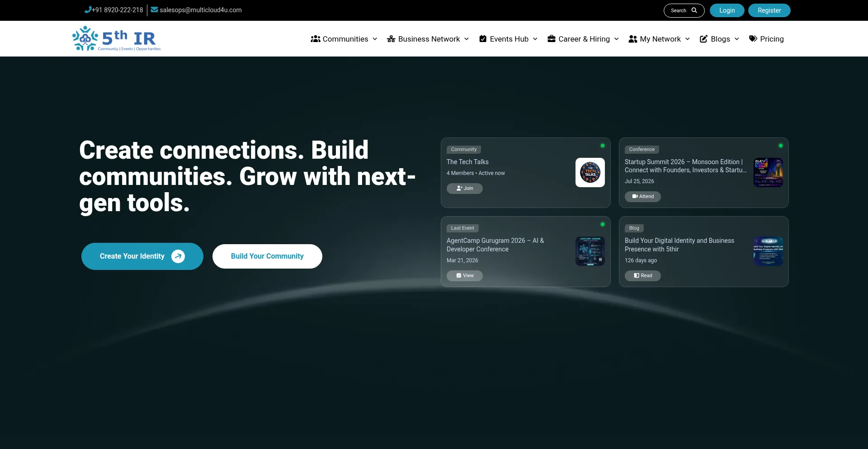Image resolution: width=868 pixels, height=449 pixels.
Task: Read the Digital Identity blog post
Action: click(643, 275)
